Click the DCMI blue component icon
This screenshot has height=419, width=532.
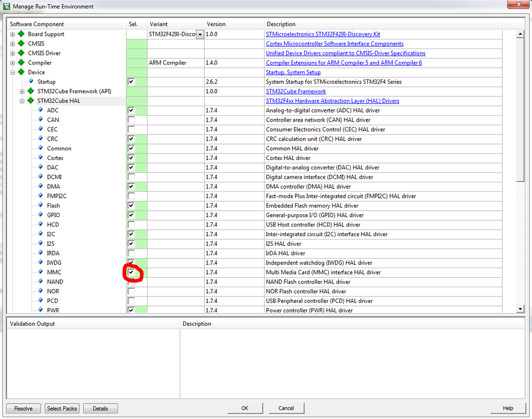pos(40,176)
